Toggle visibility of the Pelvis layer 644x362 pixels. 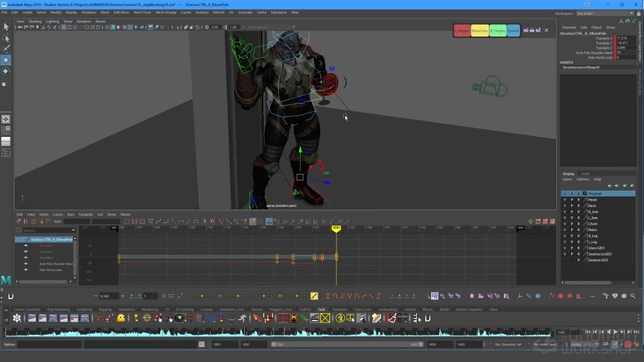click(x=565, y=229)
